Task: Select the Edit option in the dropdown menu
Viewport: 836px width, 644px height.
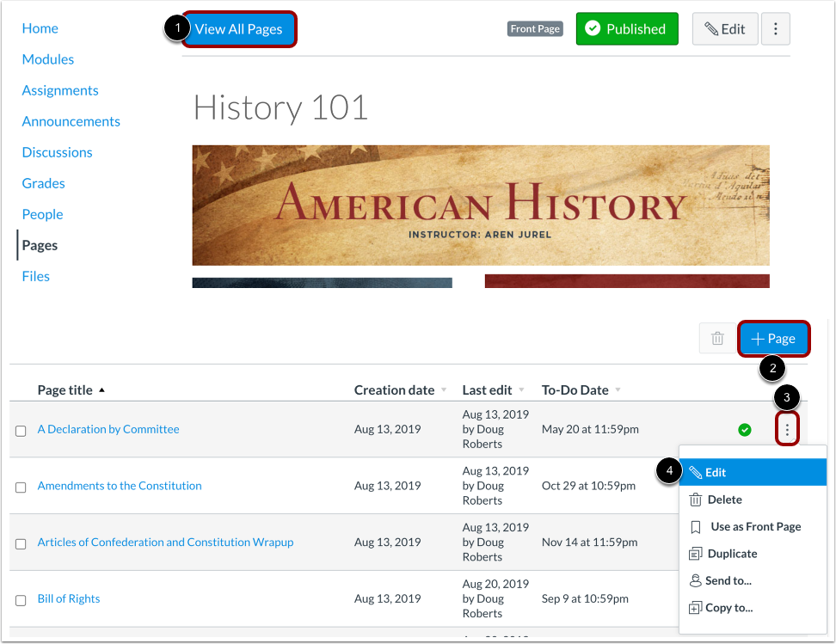Action: tap(753, 472)
